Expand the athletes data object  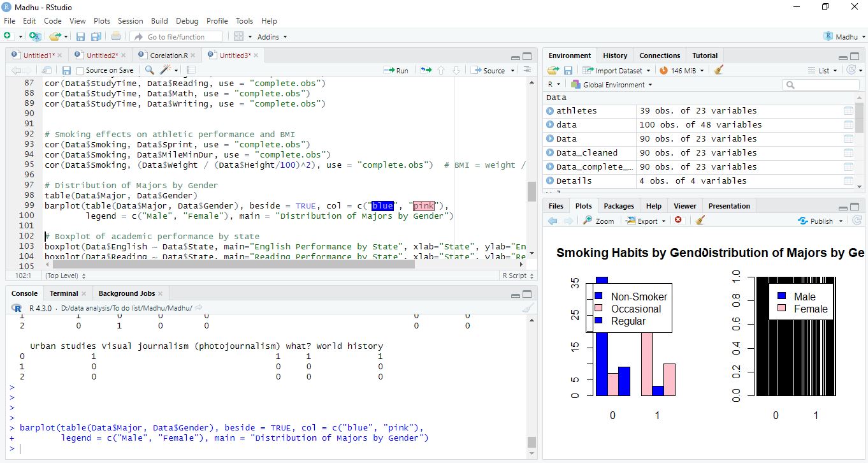[x=550, y=111]
